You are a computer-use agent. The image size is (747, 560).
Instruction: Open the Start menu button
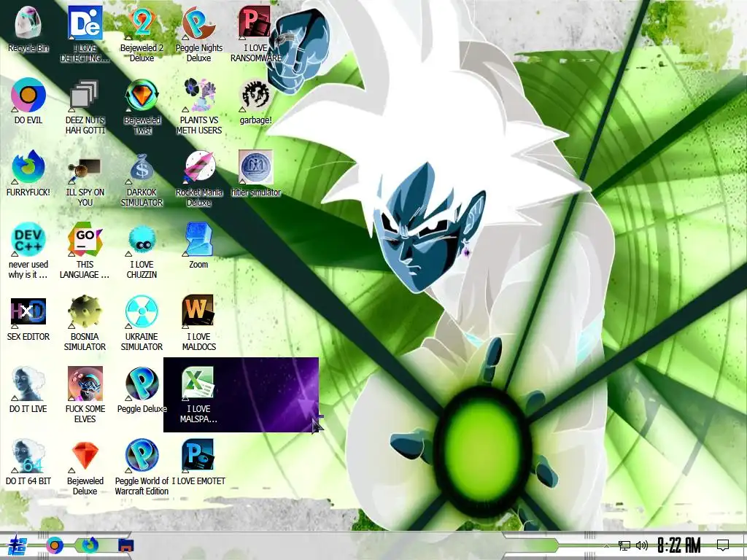coord(18,545)
